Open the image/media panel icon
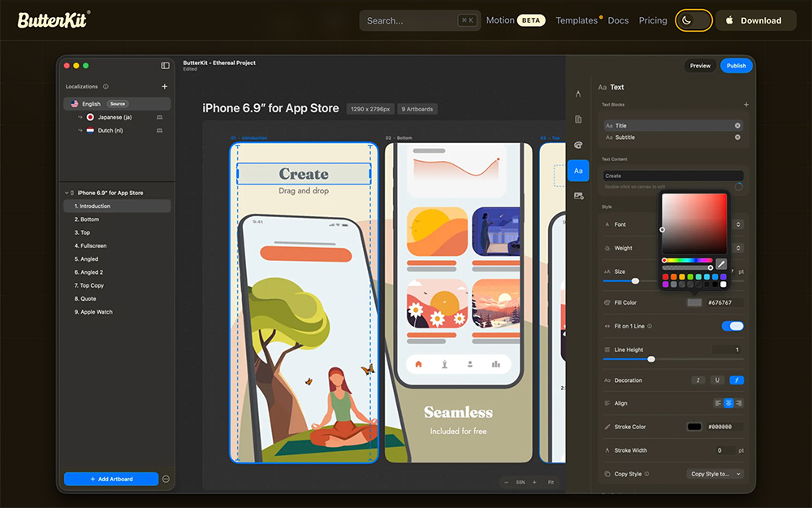The image size is (812, 508). 578,196
